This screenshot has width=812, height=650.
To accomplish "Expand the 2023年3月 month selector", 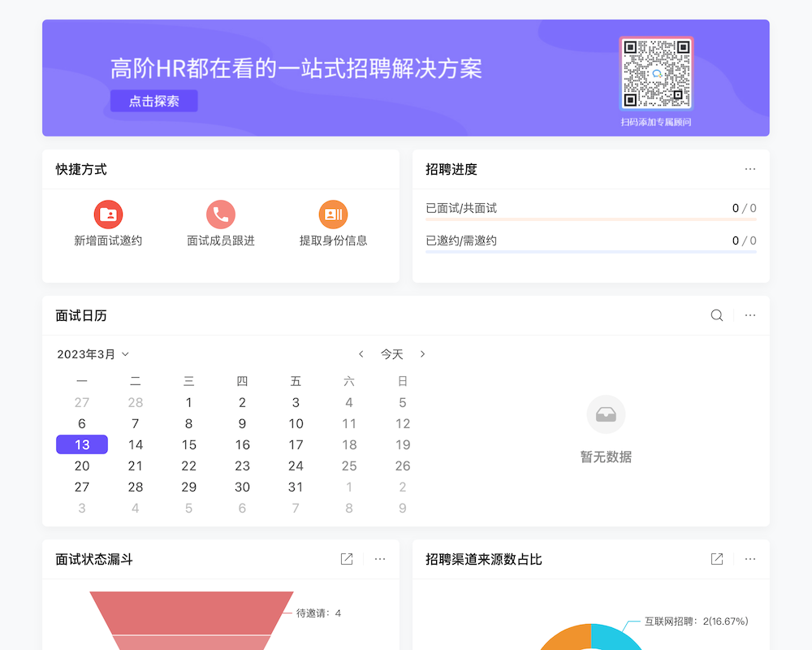I will coord(93,353).
